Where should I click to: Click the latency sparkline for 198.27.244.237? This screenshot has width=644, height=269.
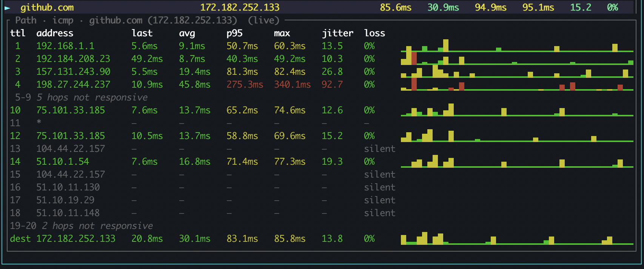click(x=517, y=84)
